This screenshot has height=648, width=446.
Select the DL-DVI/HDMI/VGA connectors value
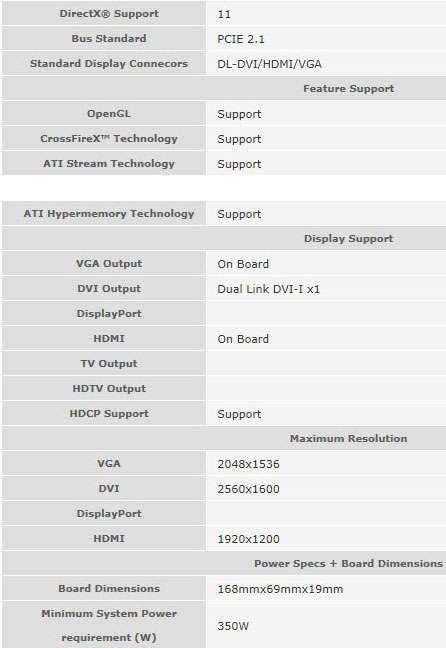270,64
